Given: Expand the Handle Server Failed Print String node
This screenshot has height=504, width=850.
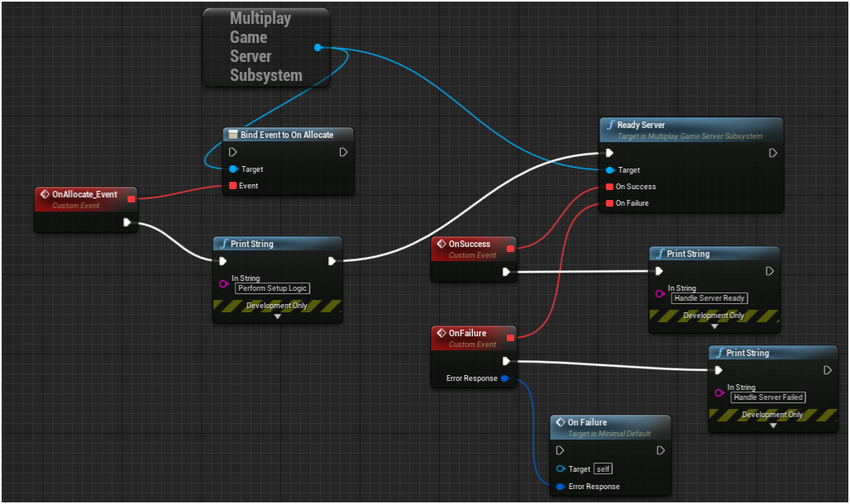Looking at the screenshot, I should click(x=773, y=424).
